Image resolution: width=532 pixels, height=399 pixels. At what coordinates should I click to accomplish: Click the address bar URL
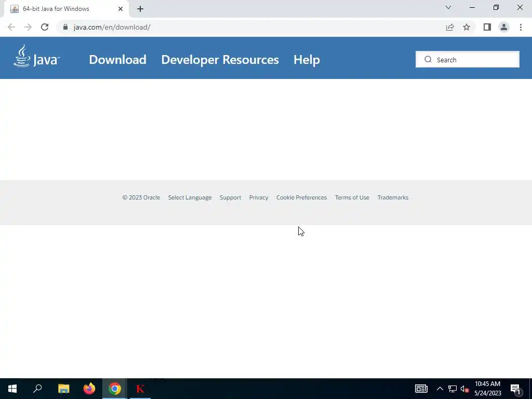(x=112, y=27)
